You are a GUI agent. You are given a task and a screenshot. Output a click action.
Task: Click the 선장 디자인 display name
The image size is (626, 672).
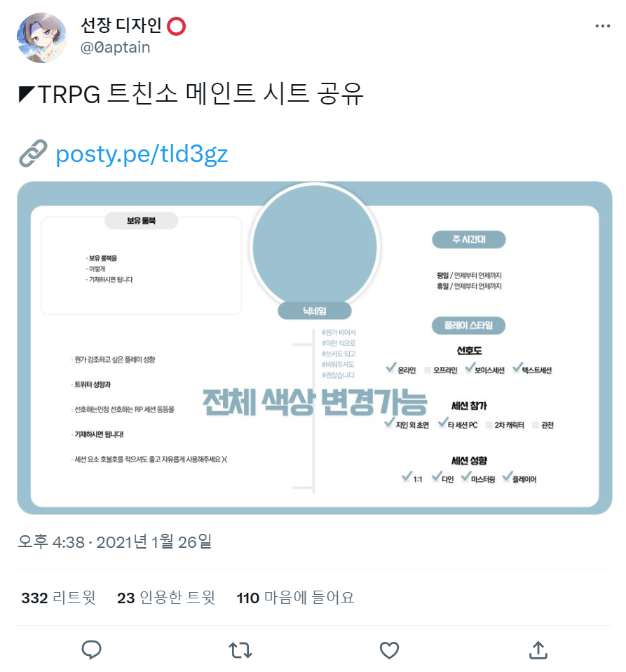[121, 26]
